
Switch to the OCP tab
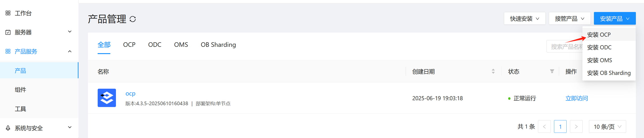(129, 45)
